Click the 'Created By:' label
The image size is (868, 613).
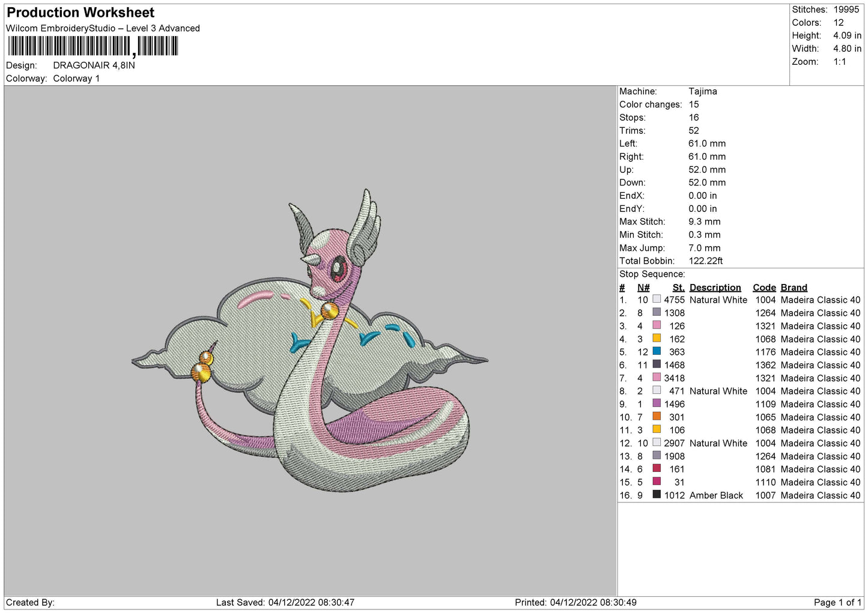pos(30,602)
